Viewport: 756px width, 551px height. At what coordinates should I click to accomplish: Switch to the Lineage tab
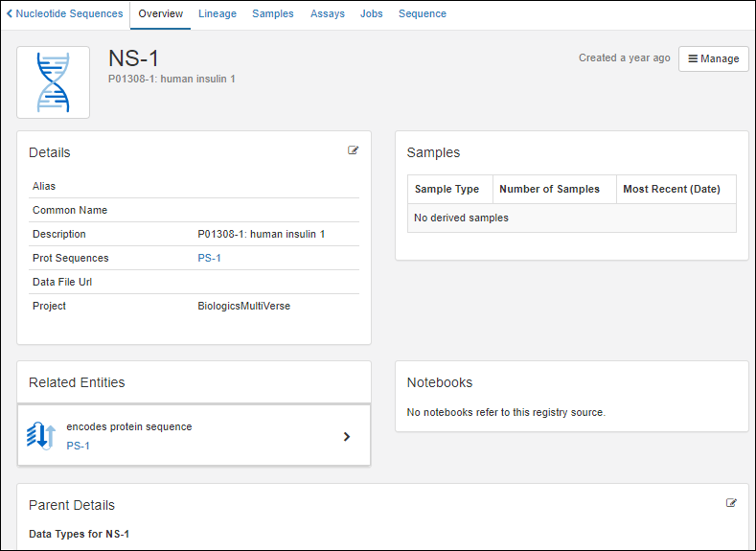pyautogui.click(x=218, y=14)
